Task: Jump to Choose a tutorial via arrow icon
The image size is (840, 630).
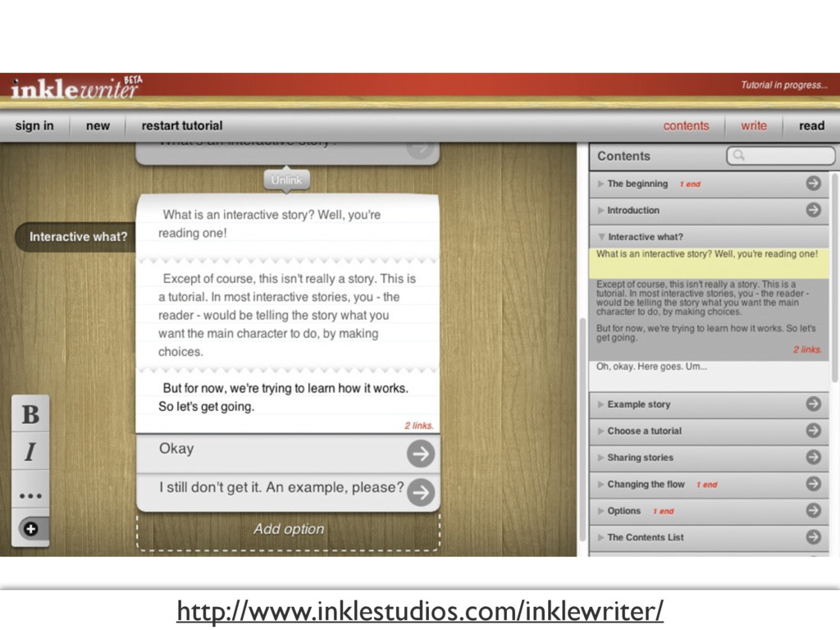Action: pyautogui.click(x=813, y=430)
